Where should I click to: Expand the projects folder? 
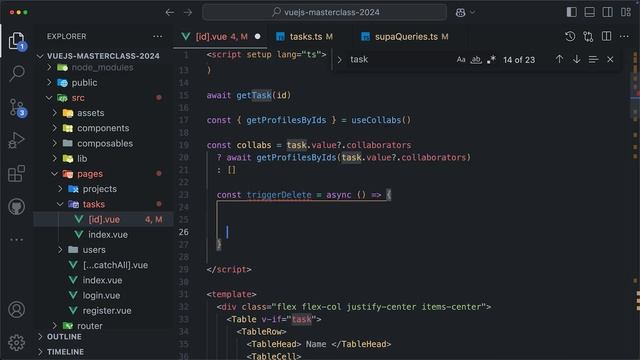[x=60, y=189]
